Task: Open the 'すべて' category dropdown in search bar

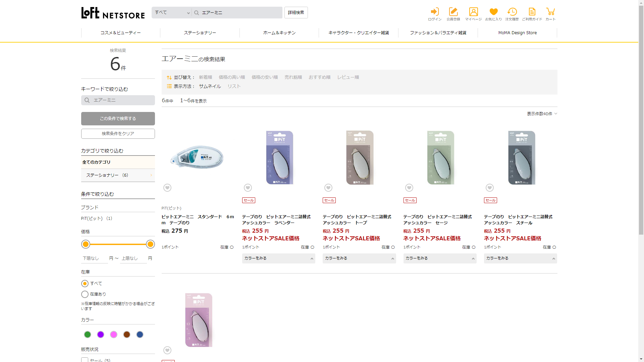Action: pos(172,13)
